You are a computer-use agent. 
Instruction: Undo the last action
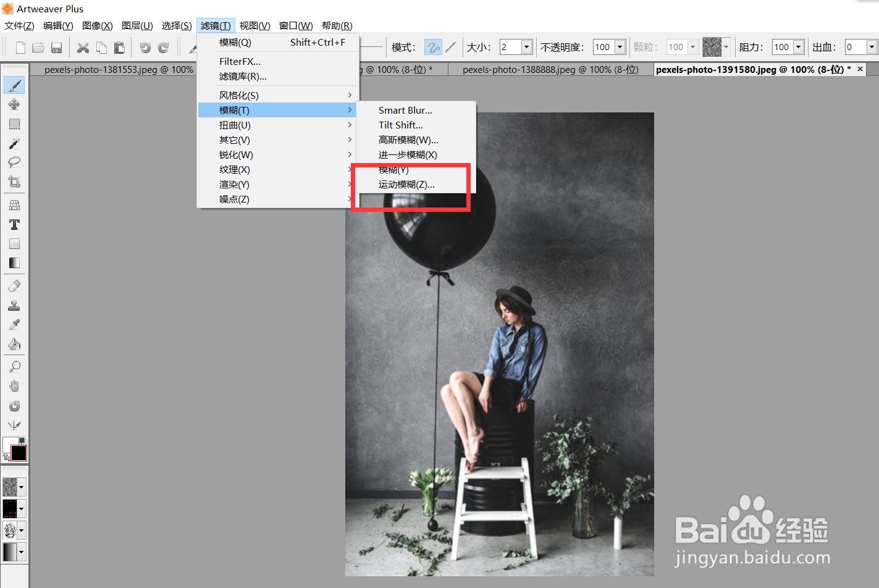point(145,48)
